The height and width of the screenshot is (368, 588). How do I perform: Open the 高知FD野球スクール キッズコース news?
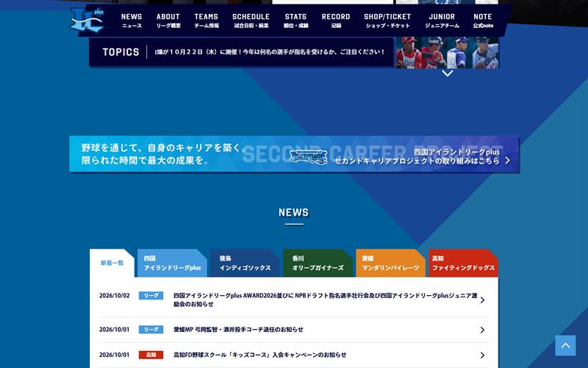[260, 355]
